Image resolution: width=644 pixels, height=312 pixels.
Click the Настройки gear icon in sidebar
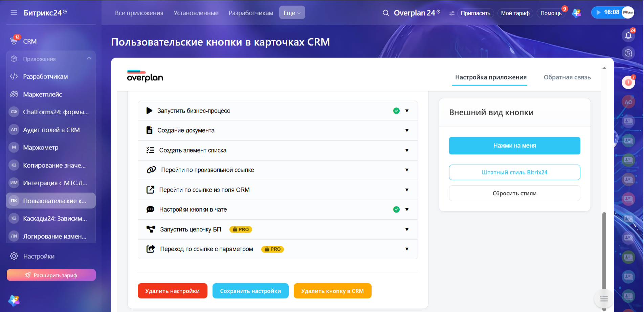(x=14, y=256)
